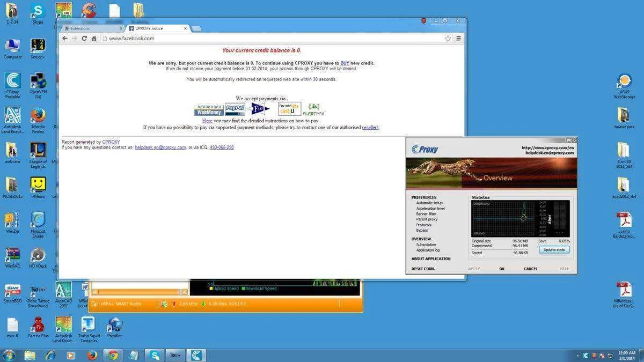Launch the WinRAR desktop icon
The image size is (644, 362).
point(12,257)
